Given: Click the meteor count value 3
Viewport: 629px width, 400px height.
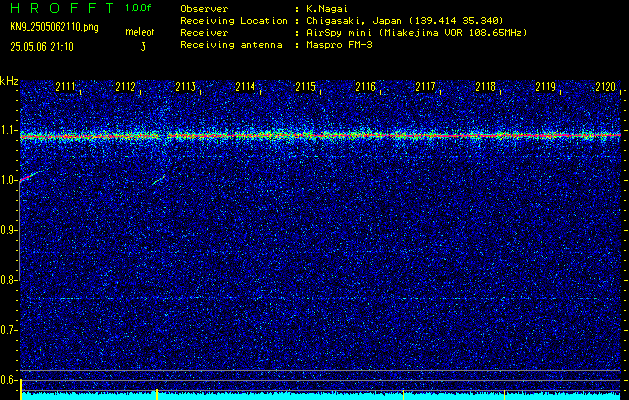Looking at the screenshot, I should point(143,47).
